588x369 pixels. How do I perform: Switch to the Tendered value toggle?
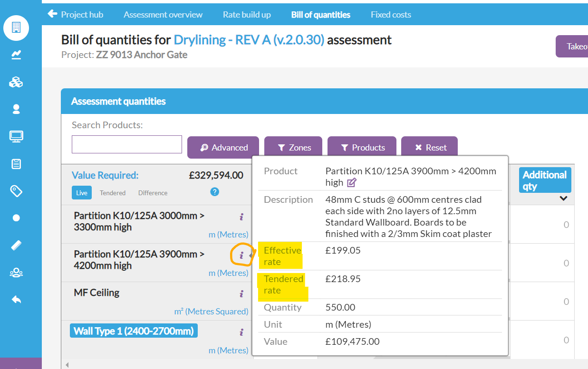[x=113, y=193]
